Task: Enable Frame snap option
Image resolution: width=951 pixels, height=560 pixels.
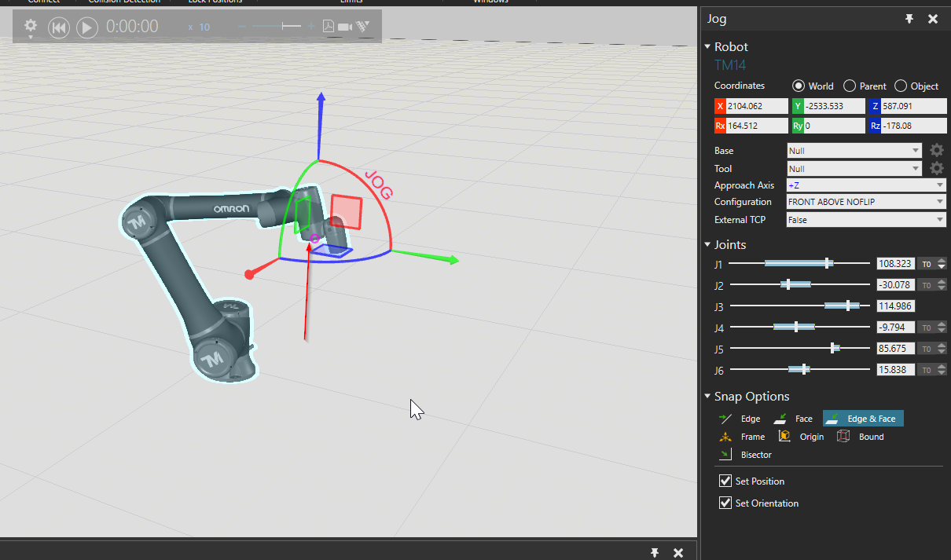Action: point(742,437)
